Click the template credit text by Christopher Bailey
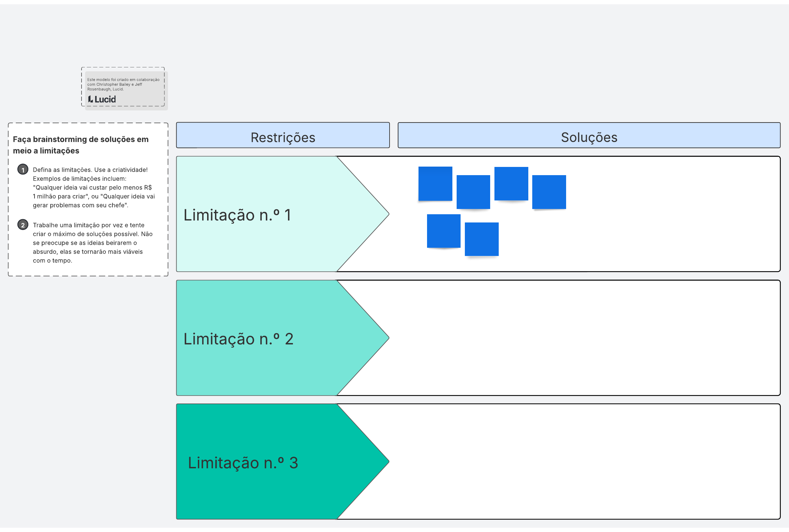The image size is (789, 532). 123,84
